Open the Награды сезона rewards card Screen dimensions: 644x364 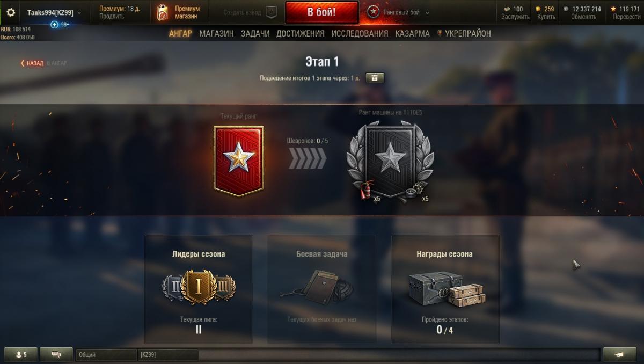point(445,289)
